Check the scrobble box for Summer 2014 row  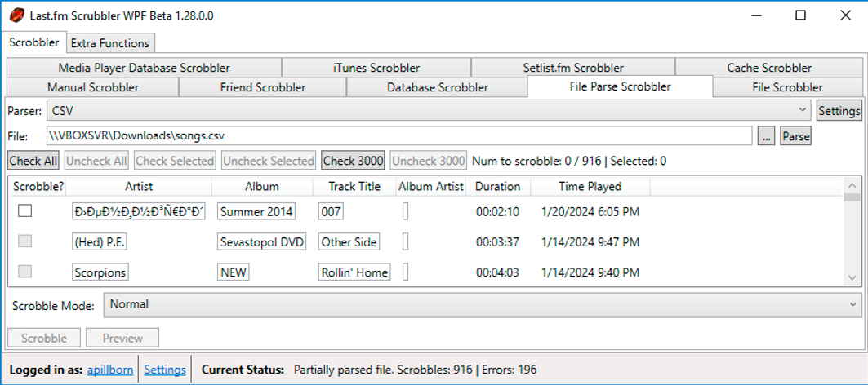pyautogui.click(x=25, y=210)
